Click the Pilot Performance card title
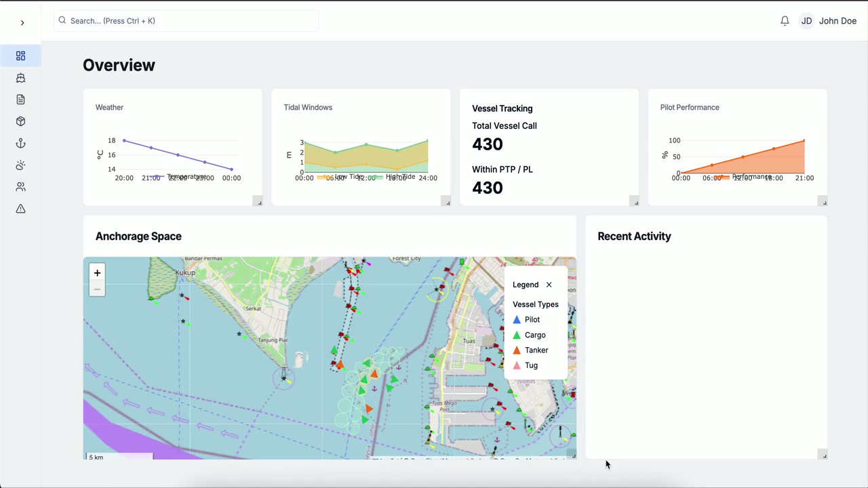This screenshot has height=488, width=868. pyautogui.click(x=690, y=107)
